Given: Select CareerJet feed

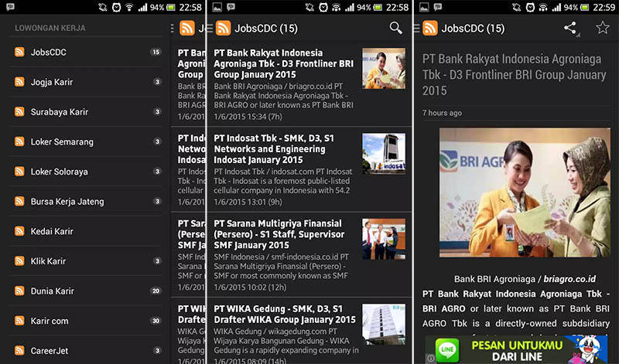Looking at the screenshot, I should click(86, 351).
